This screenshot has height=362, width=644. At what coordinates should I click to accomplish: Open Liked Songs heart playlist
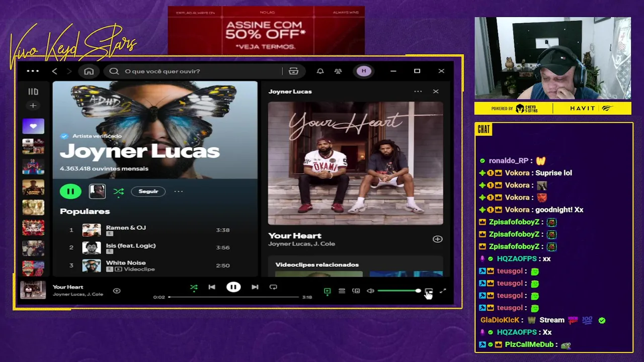(33, 126)
